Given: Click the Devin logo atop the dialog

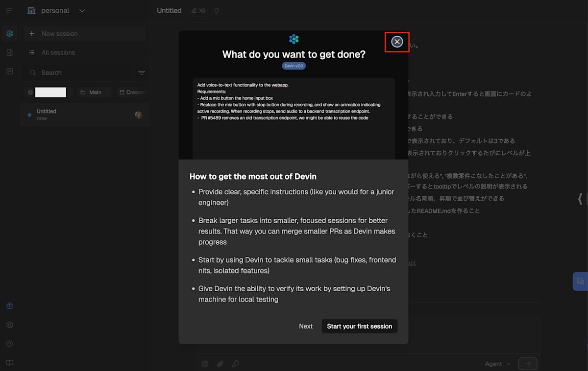Looking at the screenshot, I should click(294, 39).
